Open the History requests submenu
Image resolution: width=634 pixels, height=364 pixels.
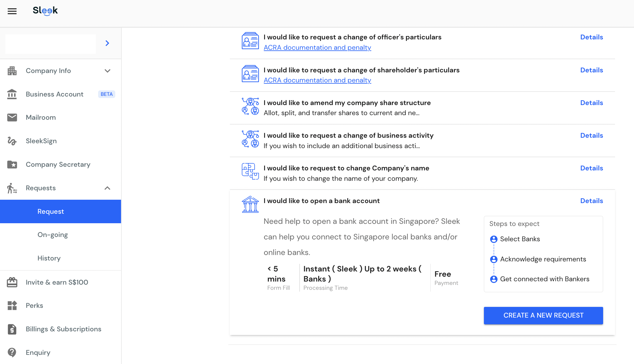point(49,258)
